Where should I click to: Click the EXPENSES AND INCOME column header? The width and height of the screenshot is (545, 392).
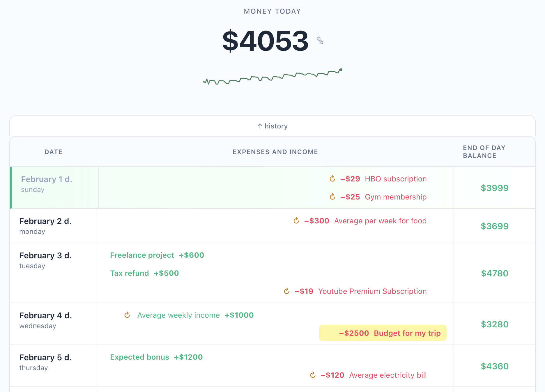click(x=275, y=152)
